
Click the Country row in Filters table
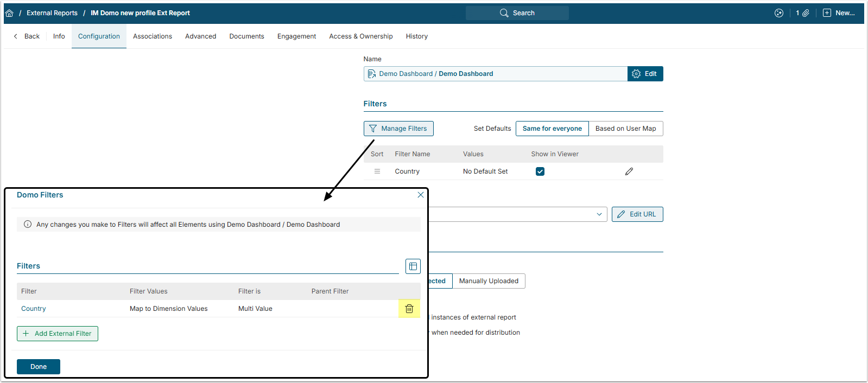[514, 171]
